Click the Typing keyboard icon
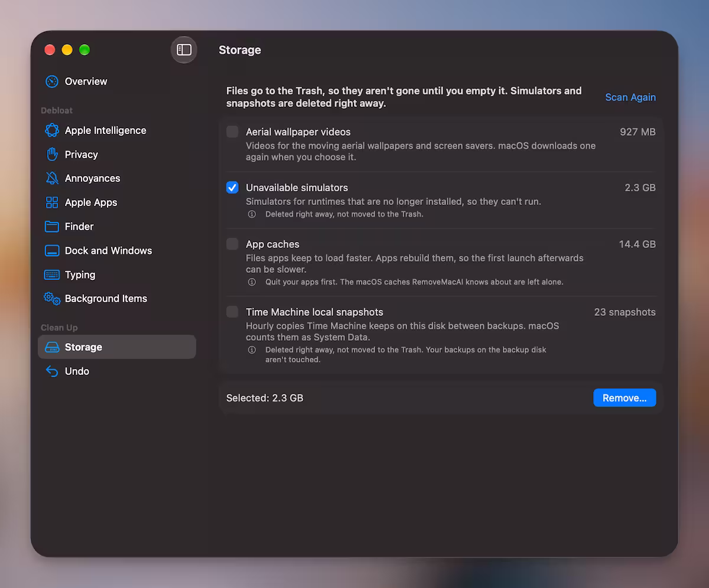The width and height of the screenshot is (709, 588). 52,275
